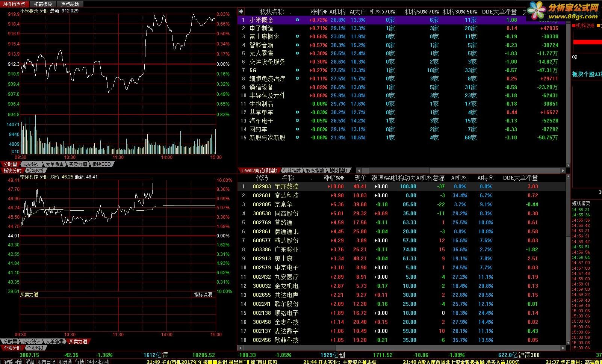Select the 板块BBD chart tab
The image size is (602, 364).
click(101, 164)
